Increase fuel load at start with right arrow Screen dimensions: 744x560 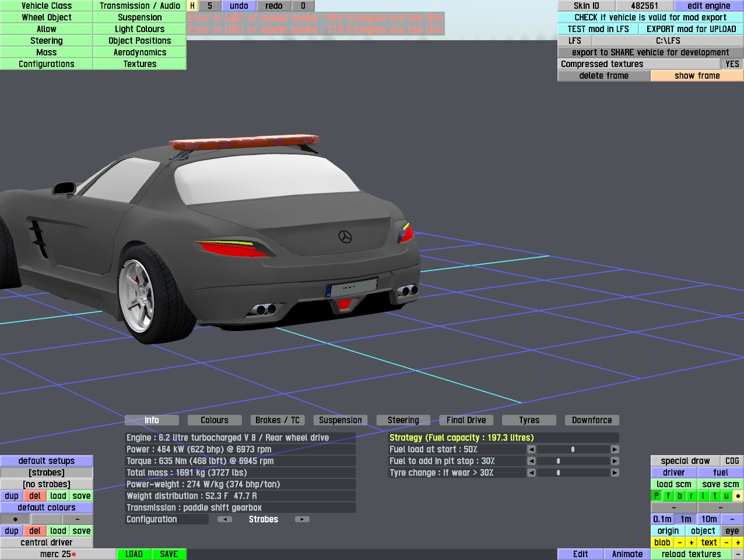(x=615, y=449)
